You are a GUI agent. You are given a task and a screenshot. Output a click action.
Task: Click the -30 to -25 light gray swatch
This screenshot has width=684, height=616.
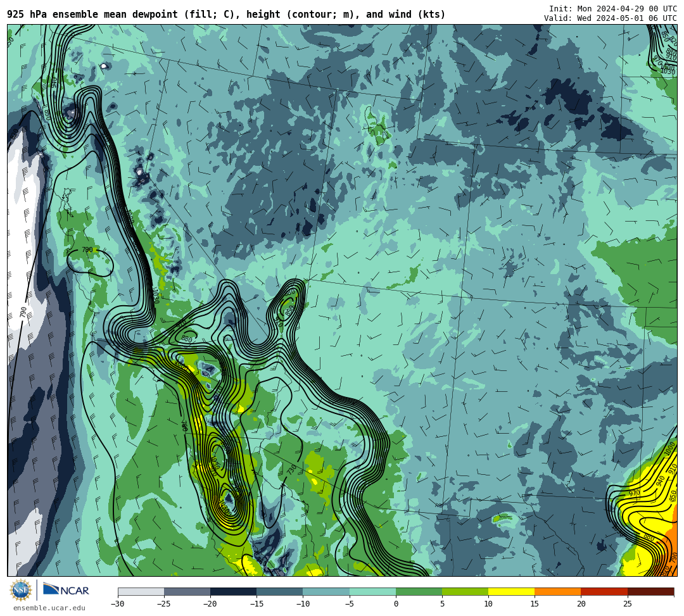pyautogui.click(x=141, y=591)
